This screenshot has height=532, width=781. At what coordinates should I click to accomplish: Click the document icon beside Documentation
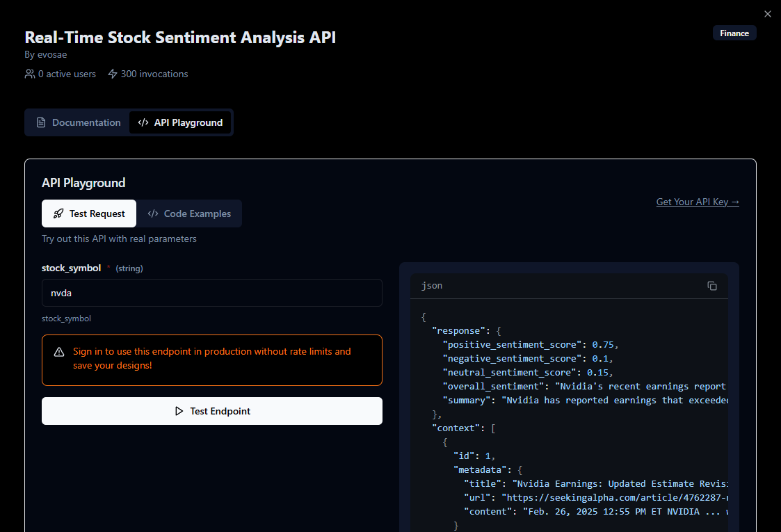click(41, 122)
